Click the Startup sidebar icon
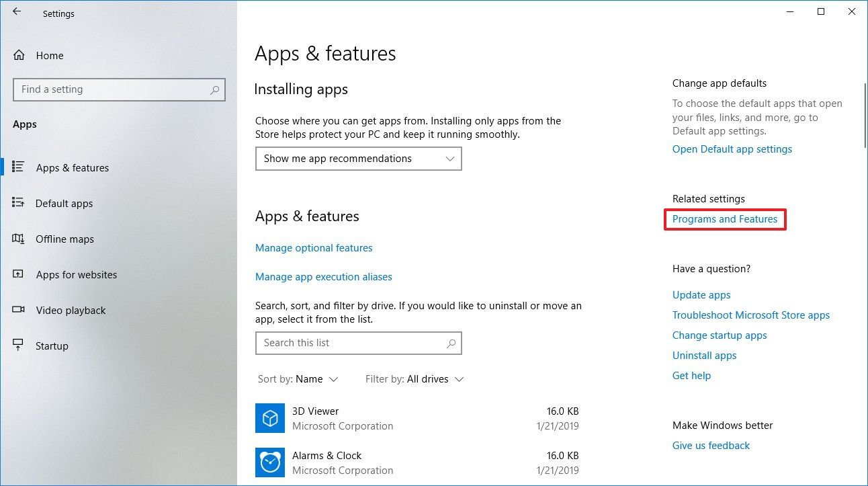 [19, 346]
